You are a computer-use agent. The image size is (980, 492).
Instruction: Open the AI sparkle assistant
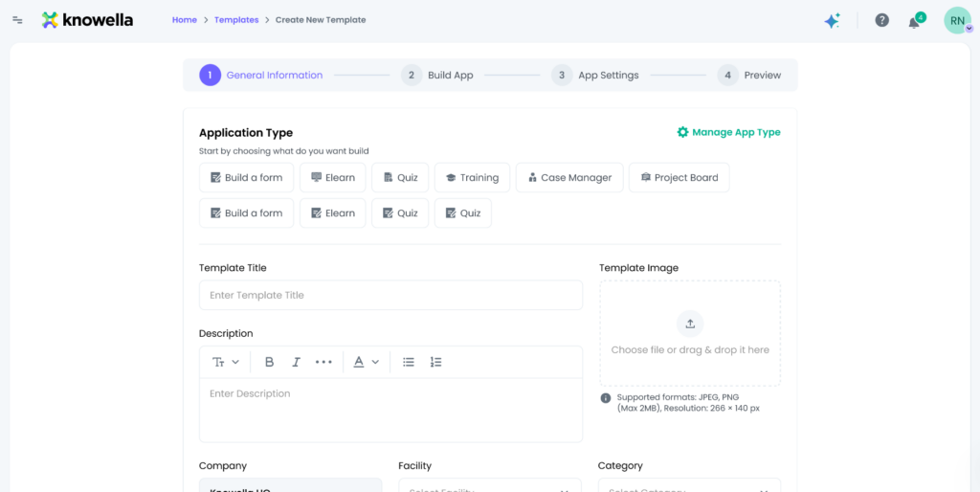832,20
